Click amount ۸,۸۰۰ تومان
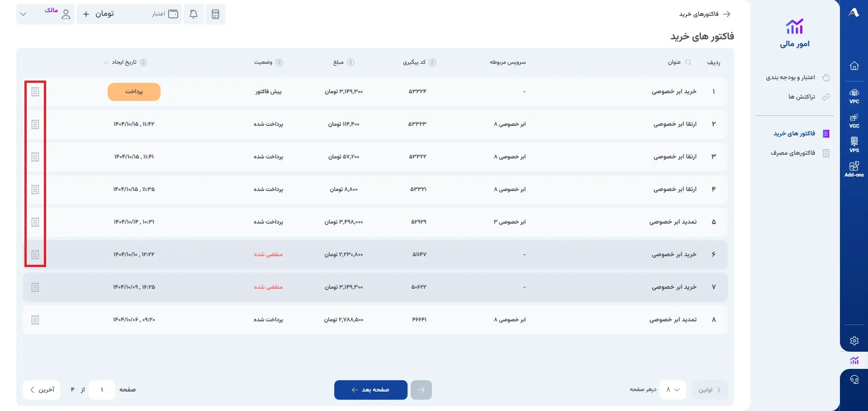Screen dimensions: 868x411 click(x=344, y=189)
